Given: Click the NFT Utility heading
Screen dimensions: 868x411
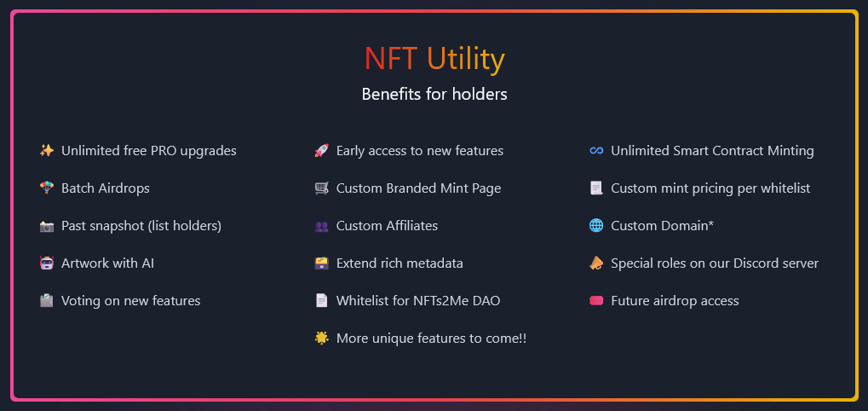Looking at the screenshot, I should (x=434, y=59).
